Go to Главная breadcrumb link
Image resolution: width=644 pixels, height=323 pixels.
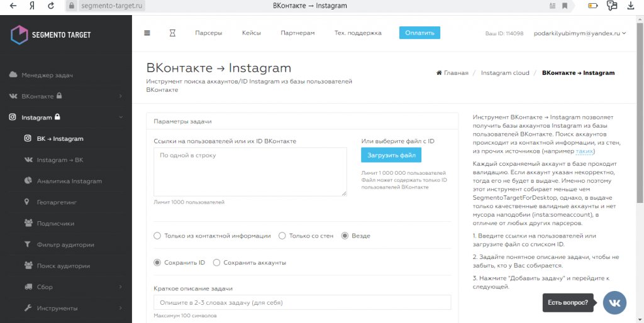coord(456,73)
